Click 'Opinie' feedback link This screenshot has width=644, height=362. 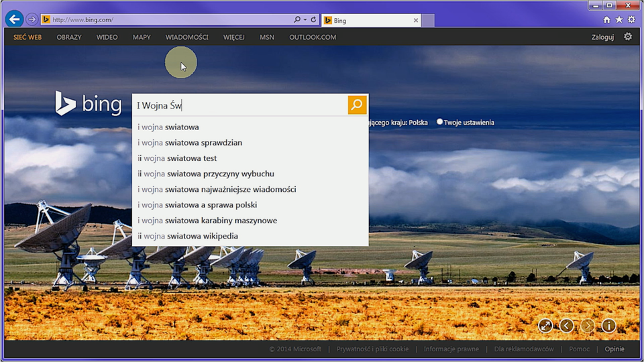coord(614,349)
